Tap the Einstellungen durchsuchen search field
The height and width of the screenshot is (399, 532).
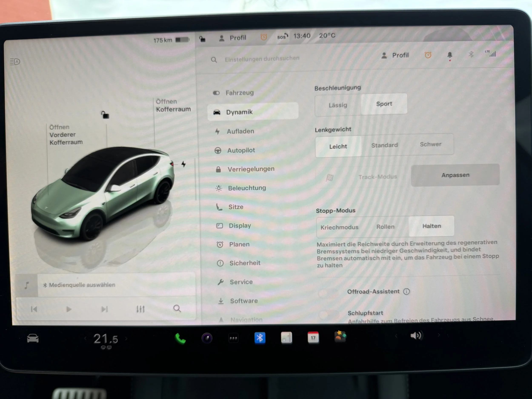(x=262, y=59)
